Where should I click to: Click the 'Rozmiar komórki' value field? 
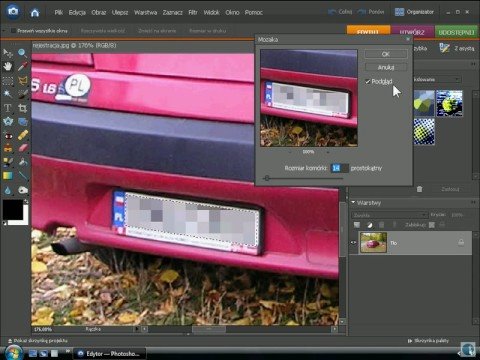click(x=339, y=168)
